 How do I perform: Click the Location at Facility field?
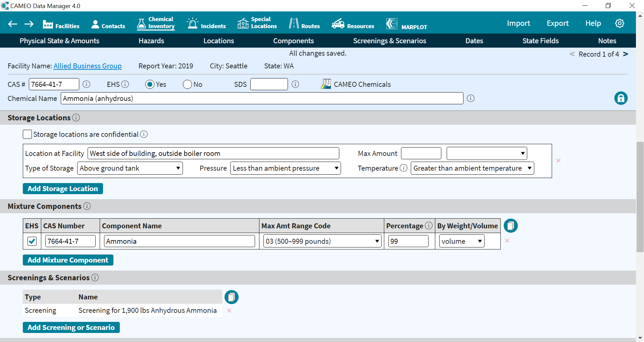(213, 154)
